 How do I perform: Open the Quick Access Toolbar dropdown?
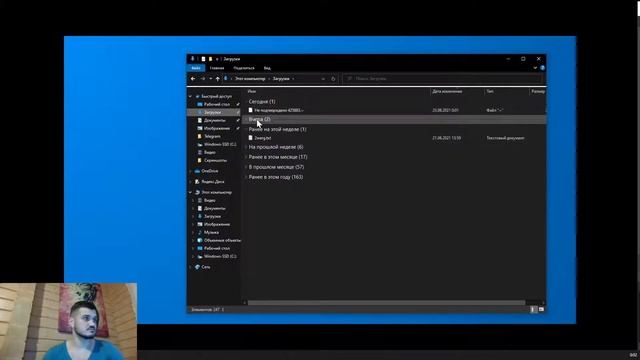click(x=217, y=59)
